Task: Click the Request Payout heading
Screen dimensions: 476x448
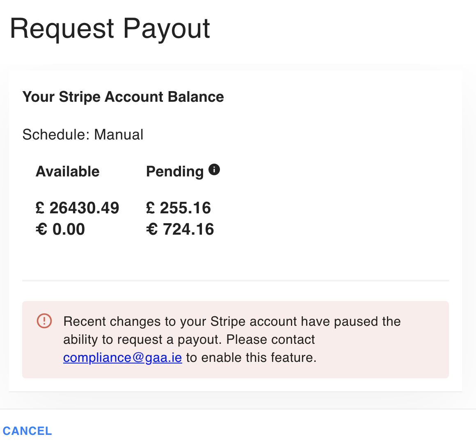Action: (x=110, y=29)
